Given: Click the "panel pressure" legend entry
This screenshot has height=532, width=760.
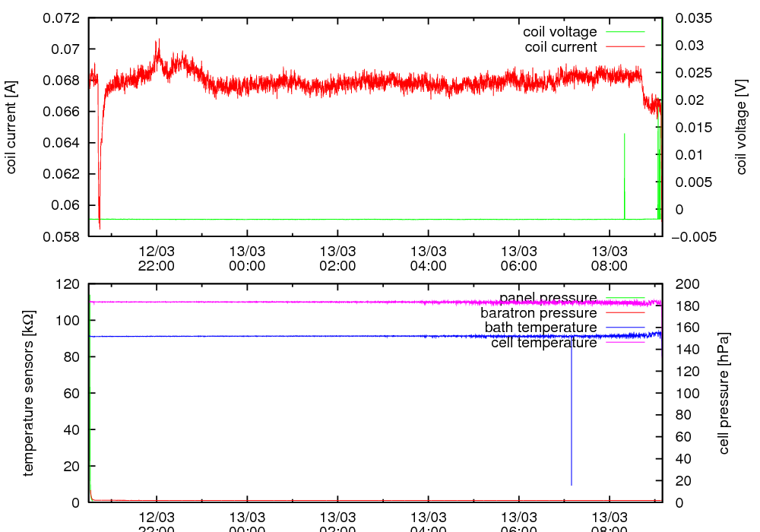Looking at the screenshot, I should [547, 297].
